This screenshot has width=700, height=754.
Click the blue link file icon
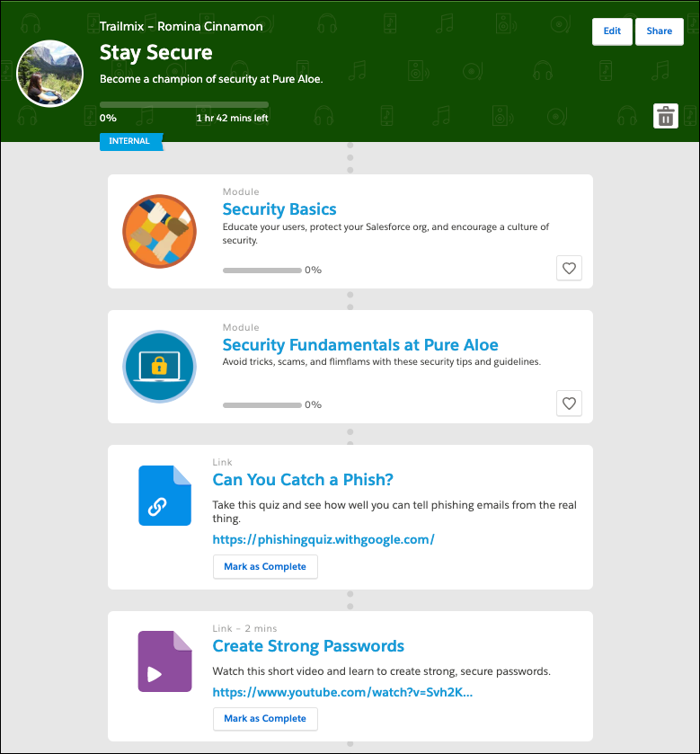click(165, 495)
